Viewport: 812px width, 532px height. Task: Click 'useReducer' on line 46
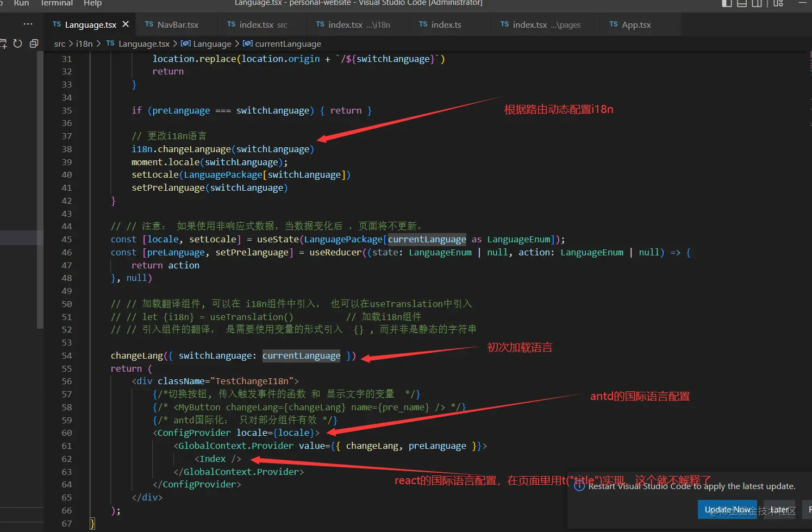[335, 252]
